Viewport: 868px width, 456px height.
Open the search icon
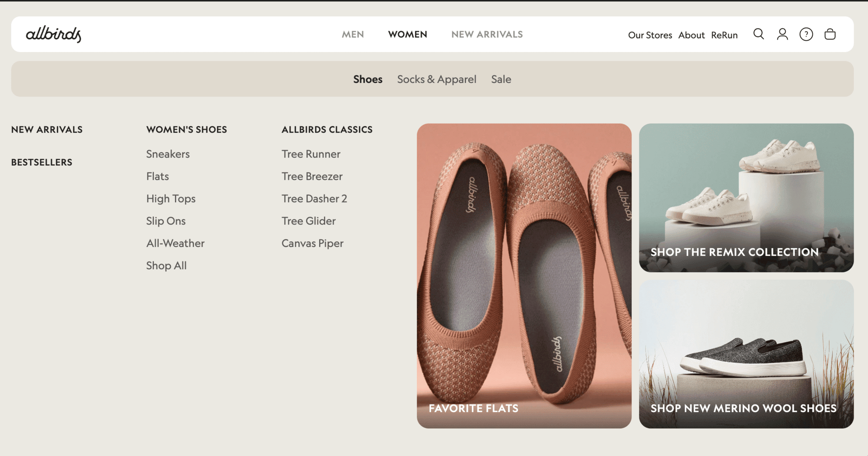coord(759,34)
